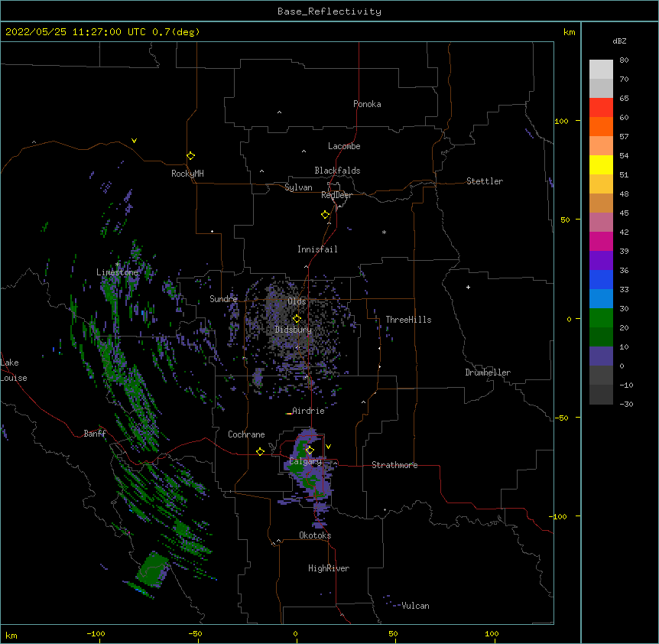Select the ThreeHills label
The image size is (659, 644).
(408, 320)
